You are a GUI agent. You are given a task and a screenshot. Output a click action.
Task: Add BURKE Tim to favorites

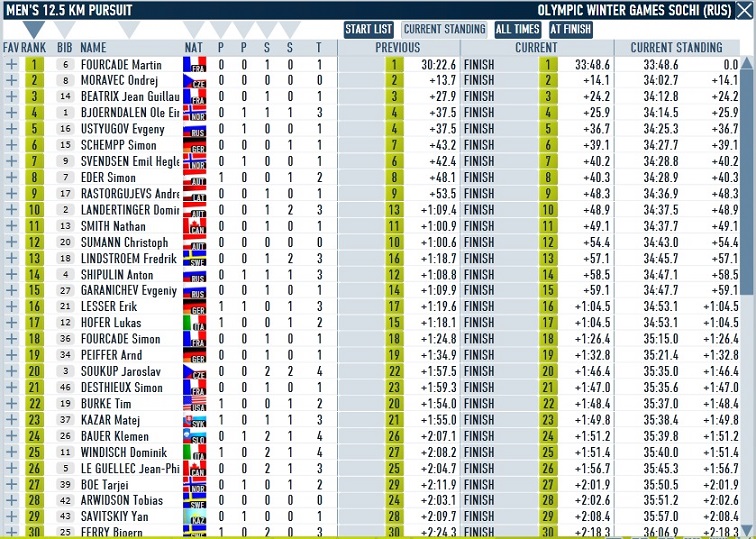11,404
